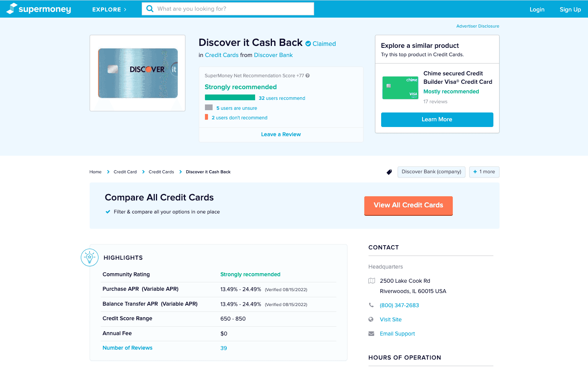Click the 39 reviews count
Image resolution: width=588 pixels, height=373 pixels.
224,348
